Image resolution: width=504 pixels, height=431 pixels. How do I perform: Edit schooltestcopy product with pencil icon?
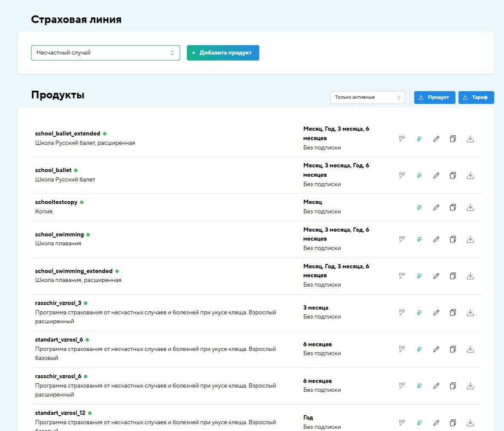tap(436, 207)
